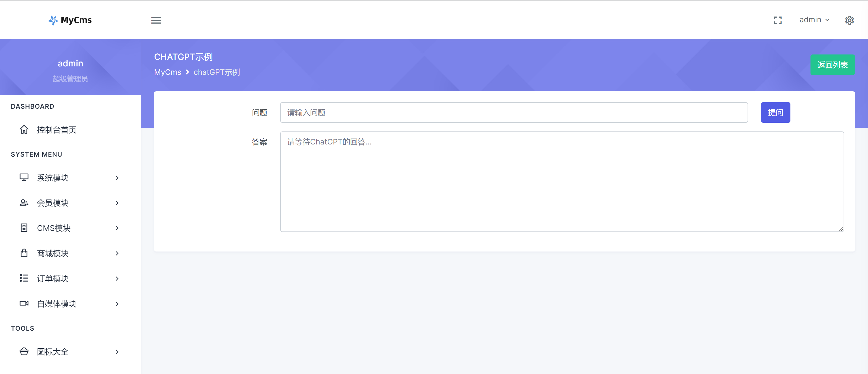
Task: Open the admin user dropdown
Action: click(814, 20)
